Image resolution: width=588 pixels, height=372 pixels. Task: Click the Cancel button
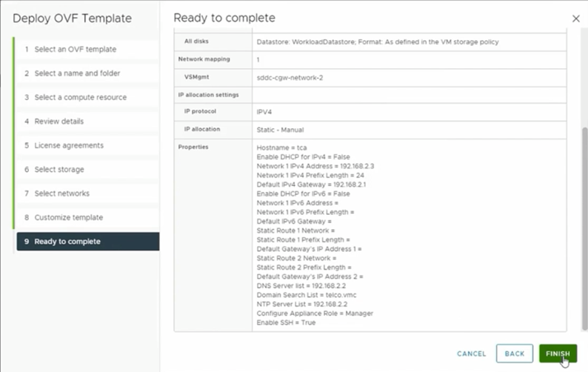pos(471,353)
